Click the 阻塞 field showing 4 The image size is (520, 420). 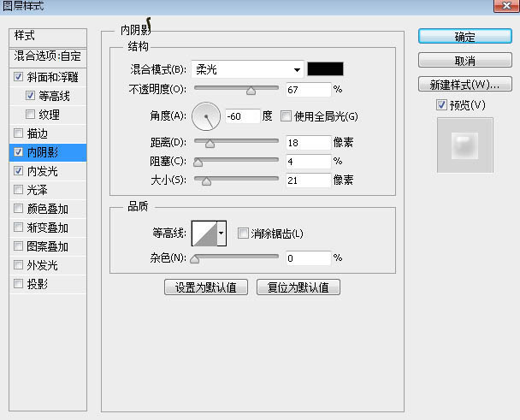[309, 162]
